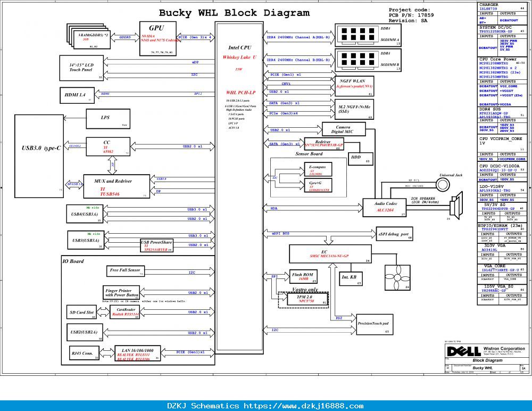Viewport: 532px width, 411px height.
Task: Select the CardReader Realtek block
Action: (x=125, y=312)
